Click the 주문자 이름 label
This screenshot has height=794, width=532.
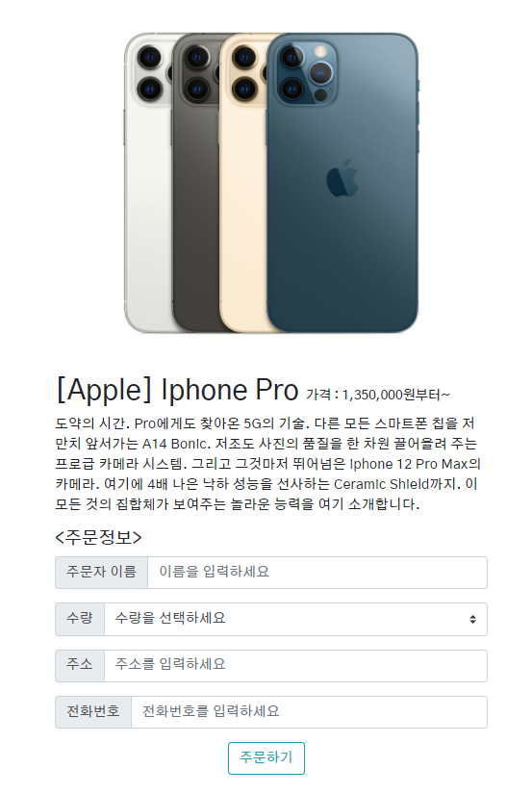tap(101, 573)
